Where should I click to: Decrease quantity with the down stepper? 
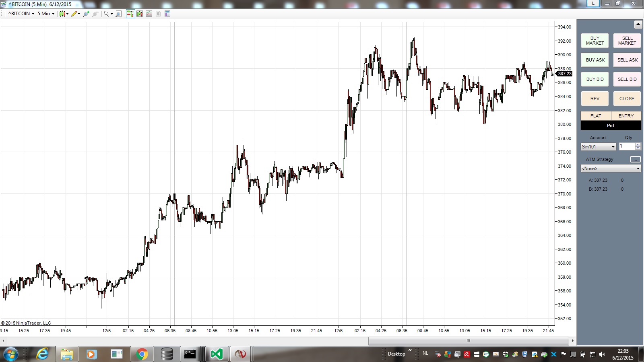point(638,148)
